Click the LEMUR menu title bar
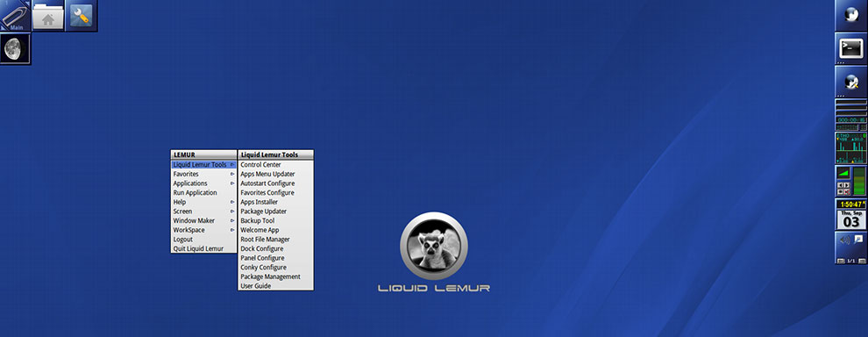Screen dimensions: 868x337 click(x=203, y=154)
